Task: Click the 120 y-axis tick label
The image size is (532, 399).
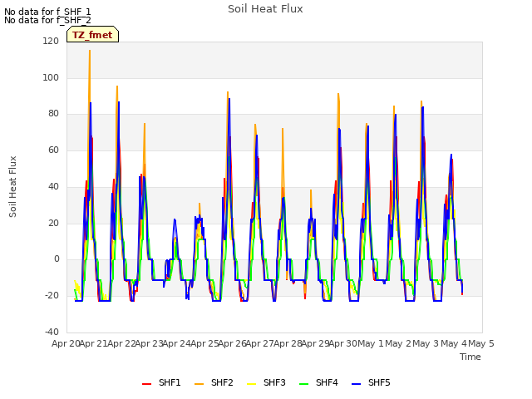Action: point(51,41)
